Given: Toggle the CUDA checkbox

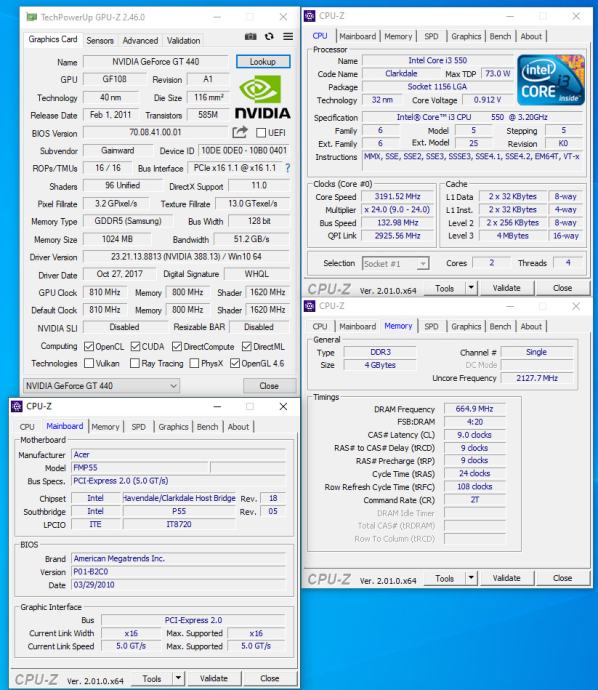Looking at the screenshot, I should pyautogui.click(x=136, y=347).
